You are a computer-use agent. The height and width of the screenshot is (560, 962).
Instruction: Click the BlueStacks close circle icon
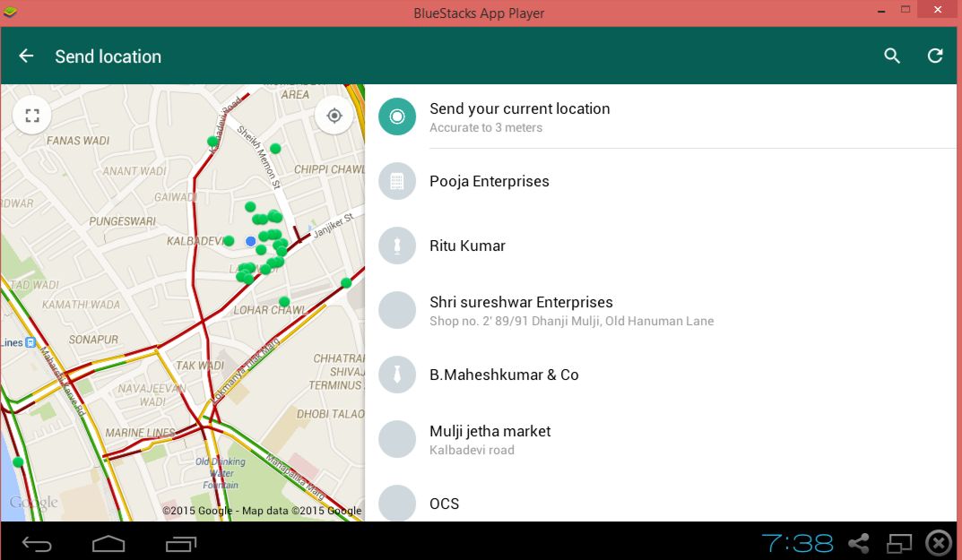pos(939,544)
